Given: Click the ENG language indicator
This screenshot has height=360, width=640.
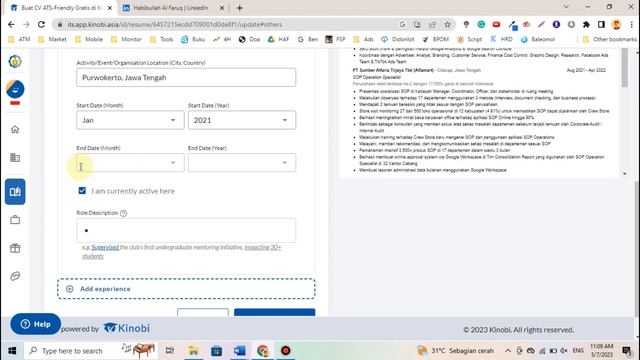Looking at the screenshot, I should (x=578, y=351).
